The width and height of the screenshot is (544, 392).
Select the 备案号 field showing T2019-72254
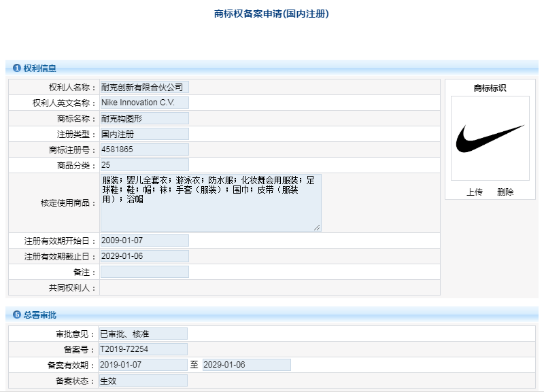pyautogui.click(x=144, y=349)
